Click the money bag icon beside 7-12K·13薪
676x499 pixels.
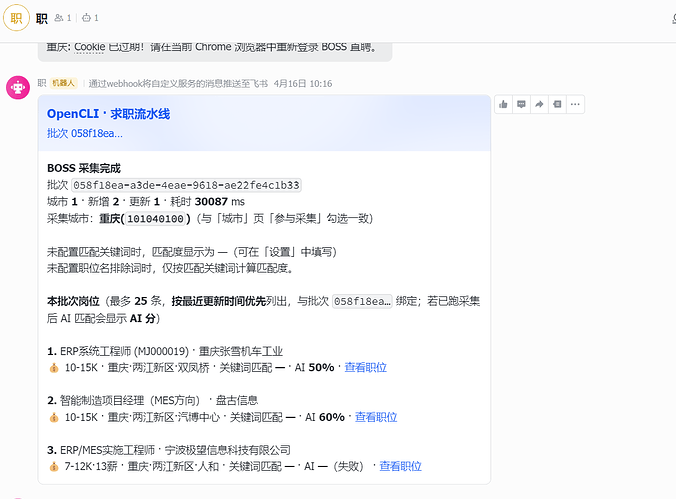coord(54,467)
